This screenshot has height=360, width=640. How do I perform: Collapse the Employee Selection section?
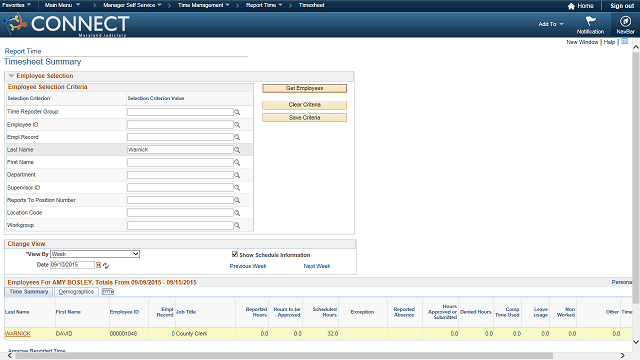11,76
